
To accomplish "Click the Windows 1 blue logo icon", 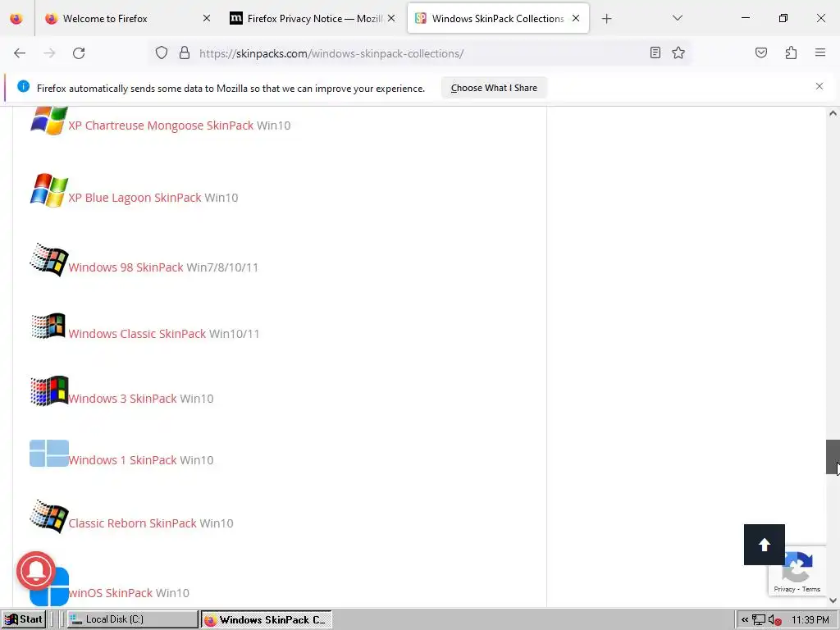I will click(x=48, y=453).
